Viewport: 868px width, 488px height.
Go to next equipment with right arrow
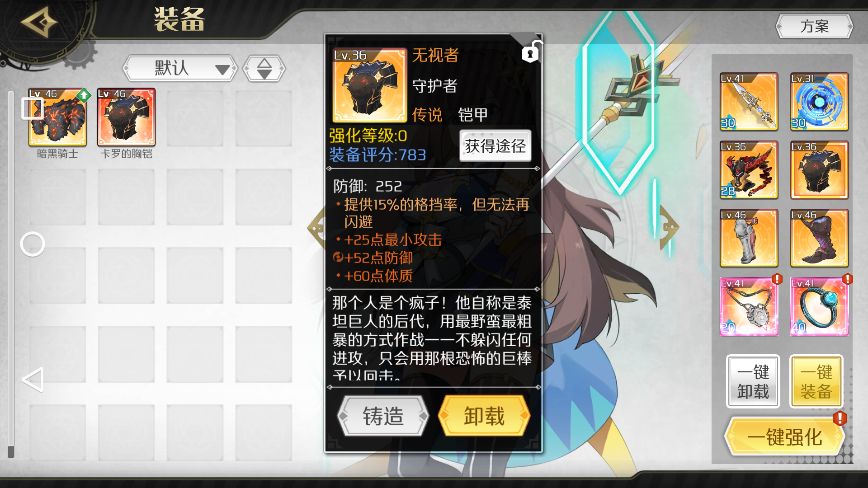tap(668, 228)
